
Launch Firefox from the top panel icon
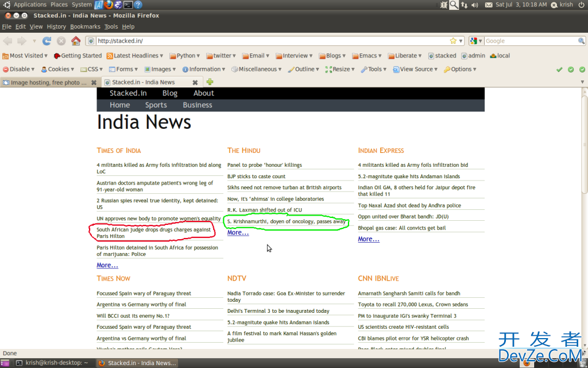109,5
